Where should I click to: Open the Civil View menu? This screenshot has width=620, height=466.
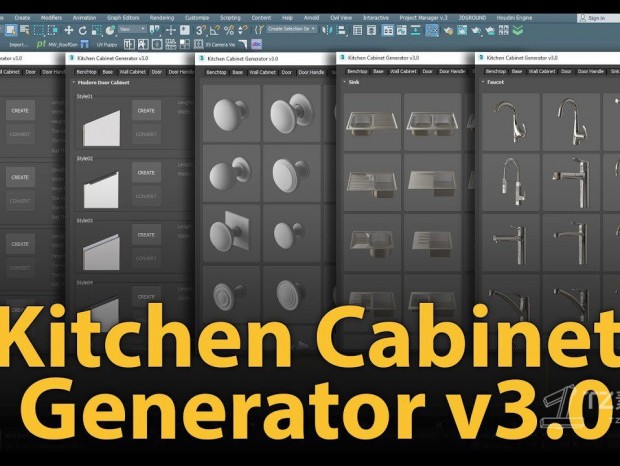tap(341, 18)
